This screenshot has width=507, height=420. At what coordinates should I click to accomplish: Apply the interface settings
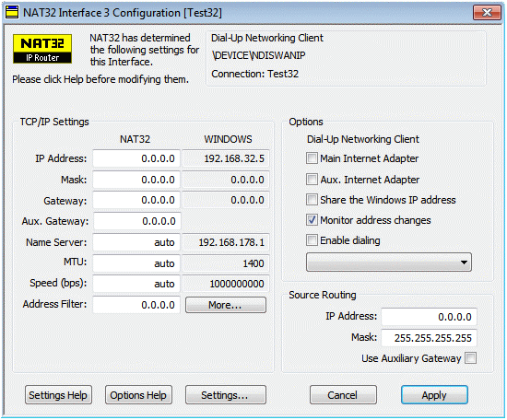[434, 395]
